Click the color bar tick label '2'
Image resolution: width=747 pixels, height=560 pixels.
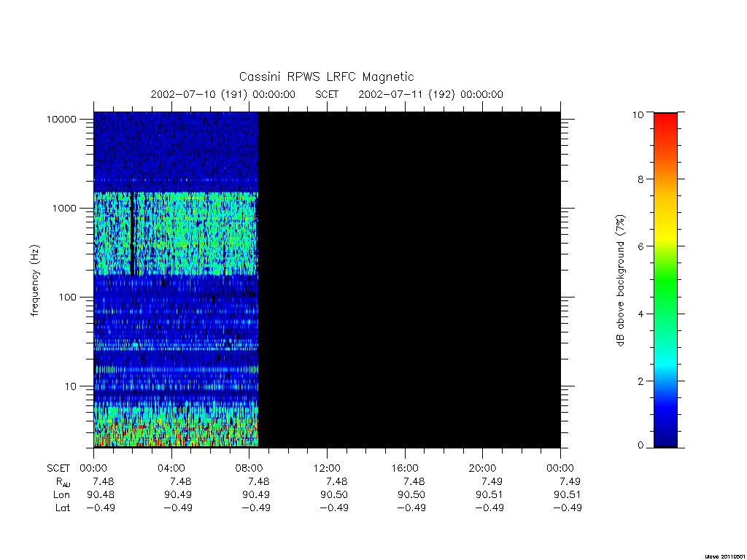640,381
